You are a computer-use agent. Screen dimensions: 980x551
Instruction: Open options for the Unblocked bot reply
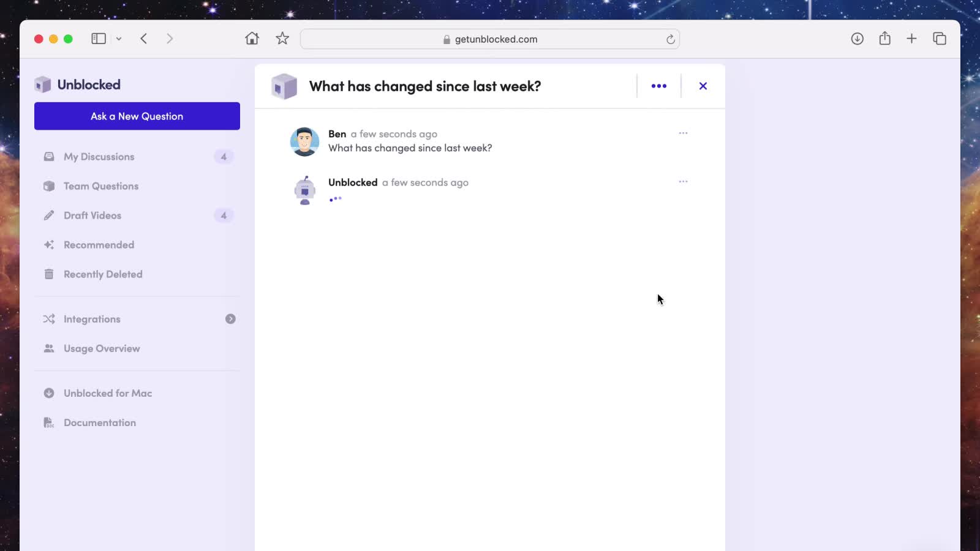683,181
